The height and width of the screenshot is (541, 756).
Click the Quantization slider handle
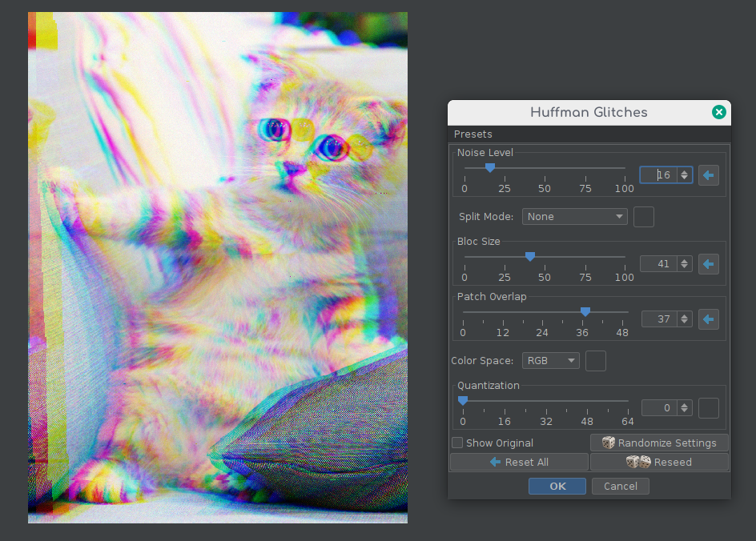(463, 400)
